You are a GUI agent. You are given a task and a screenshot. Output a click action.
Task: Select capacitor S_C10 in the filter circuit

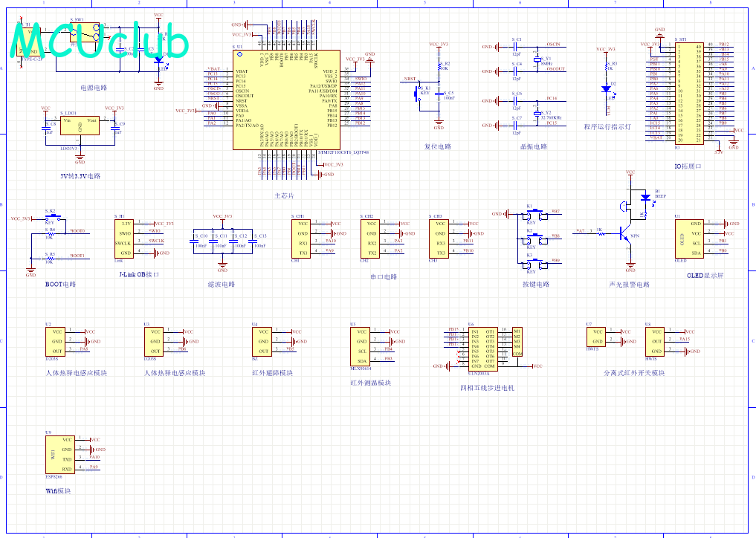(x=193, y=241)
